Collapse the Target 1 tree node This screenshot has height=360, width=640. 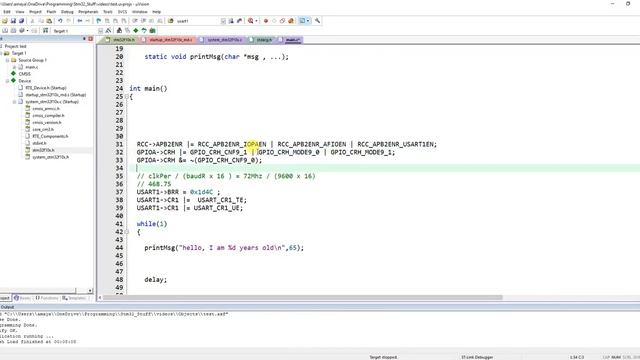[x=1, y=53]
